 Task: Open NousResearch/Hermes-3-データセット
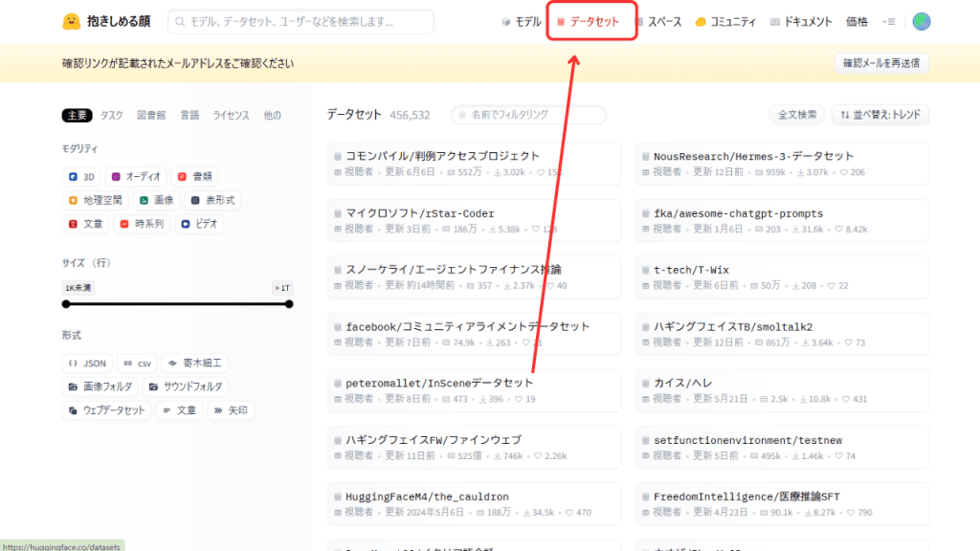pyautogui.click(x=782, y=164)
